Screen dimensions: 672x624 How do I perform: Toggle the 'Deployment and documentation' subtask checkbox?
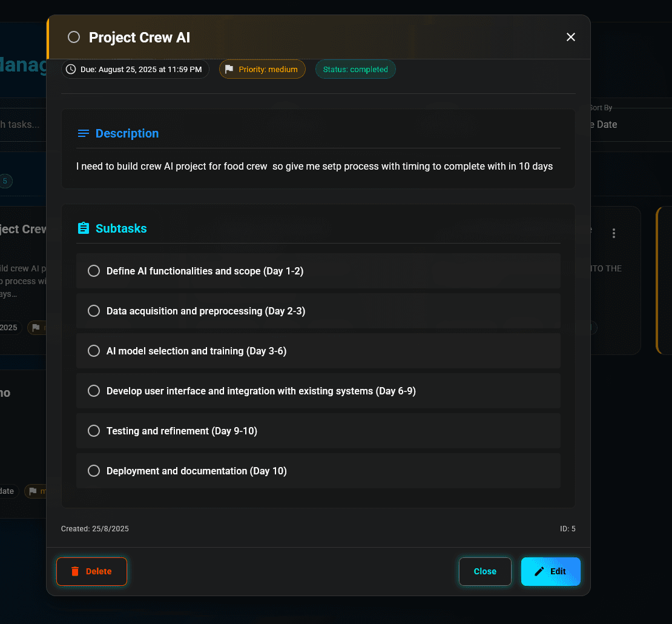click(94, 471)
